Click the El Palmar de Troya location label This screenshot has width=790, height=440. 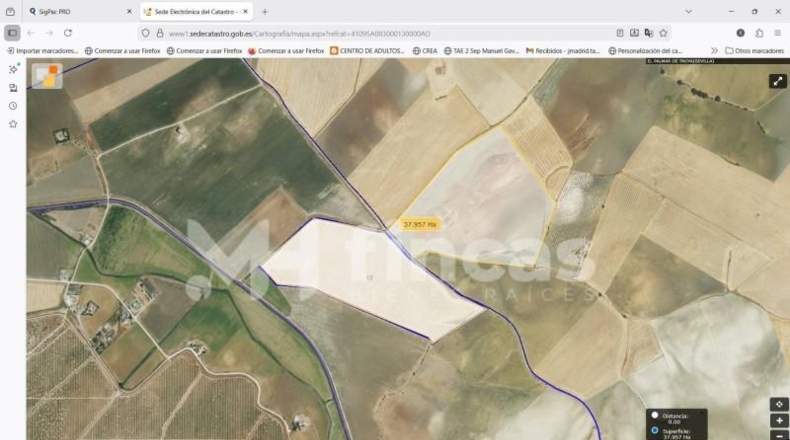[x=681, y=61]
